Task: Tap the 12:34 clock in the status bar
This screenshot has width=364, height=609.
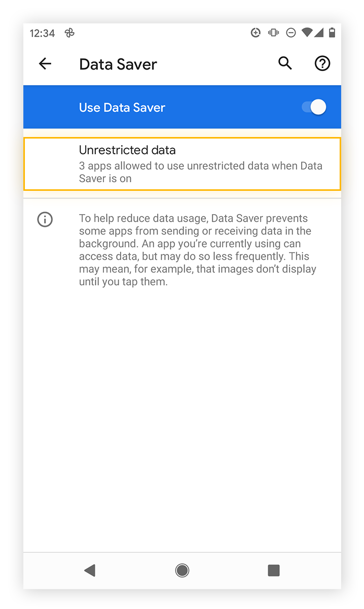Action: (x=43, y=33)
